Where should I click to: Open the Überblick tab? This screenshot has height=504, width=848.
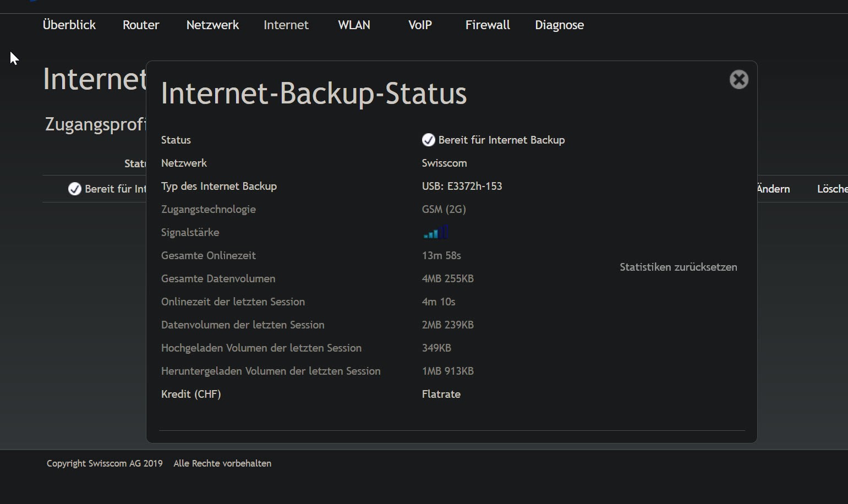pos(69,25)
